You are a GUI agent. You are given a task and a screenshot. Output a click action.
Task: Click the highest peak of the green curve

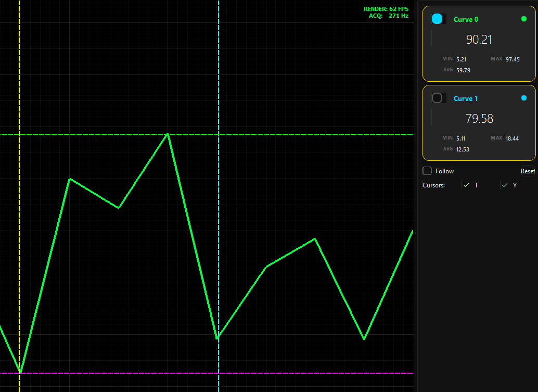(x=168, y=134)
